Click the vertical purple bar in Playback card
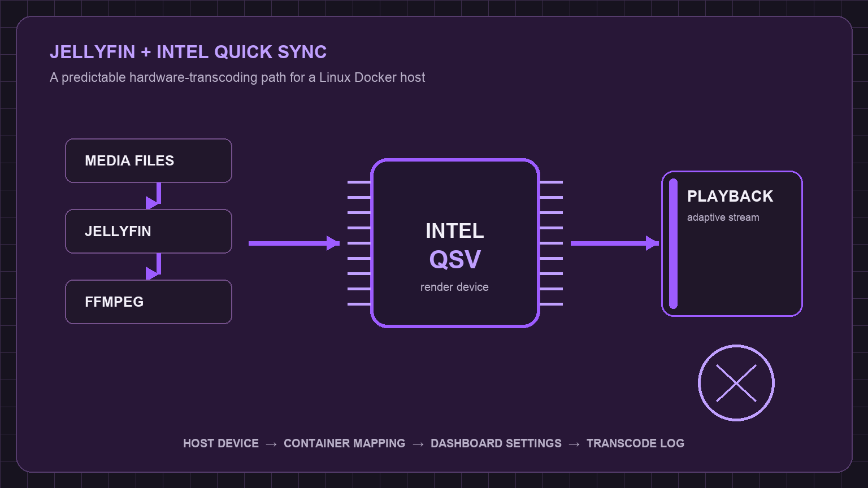The width and height of the screenshot is (868, 488). click(673, 243)
